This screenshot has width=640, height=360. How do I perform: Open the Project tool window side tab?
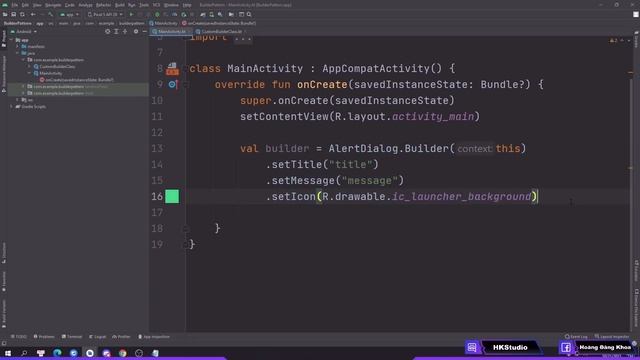tap(4, 40)
